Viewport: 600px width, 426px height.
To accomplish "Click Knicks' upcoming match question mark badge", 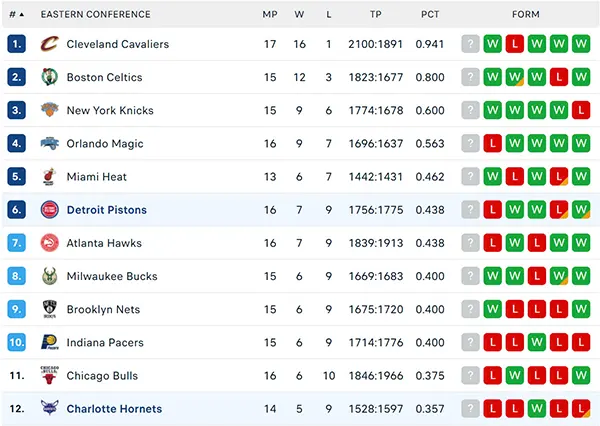I will pyautogui.click(x=470, y=110).
